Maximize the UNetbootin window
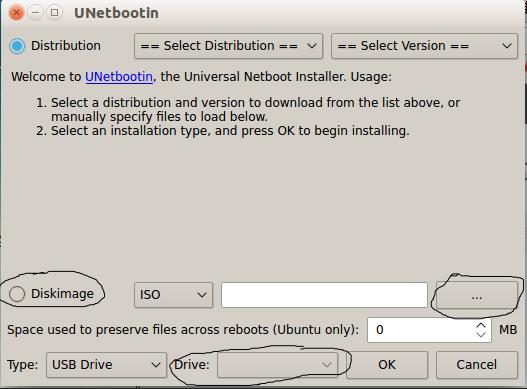 point(54,13)
